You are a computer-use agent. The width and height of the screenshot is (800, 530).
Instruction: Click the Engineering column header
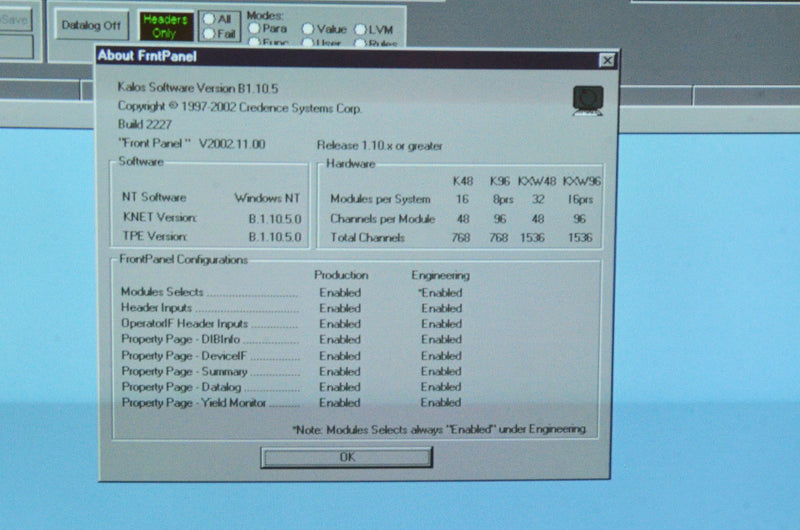(440, 276)
